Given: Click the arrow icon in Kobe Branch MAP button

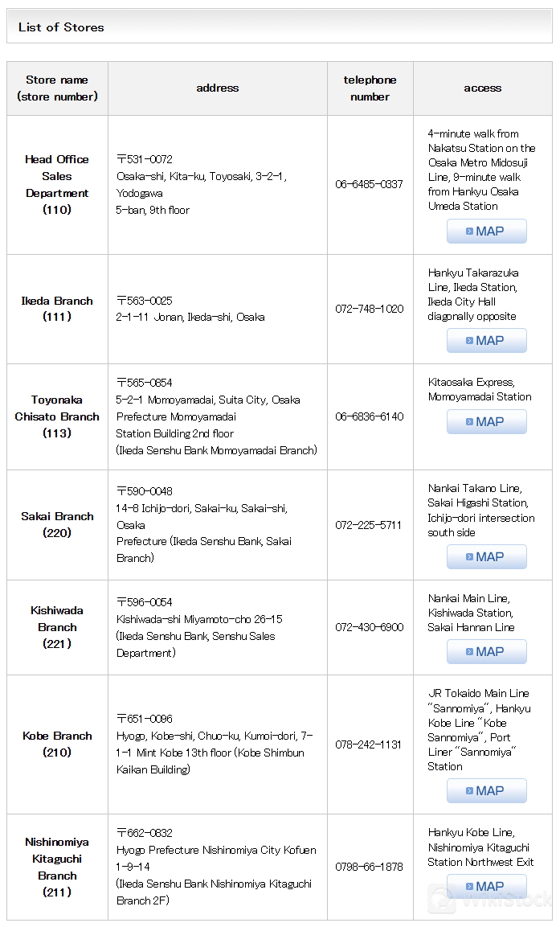Looking at the screenshot, I should click(470, 790).
